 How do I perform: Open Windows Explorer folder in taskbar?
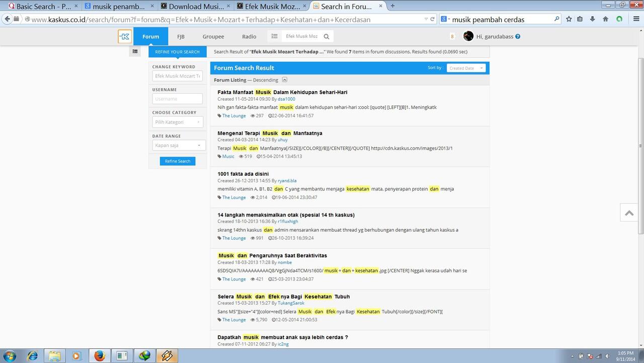click(55, 355)
